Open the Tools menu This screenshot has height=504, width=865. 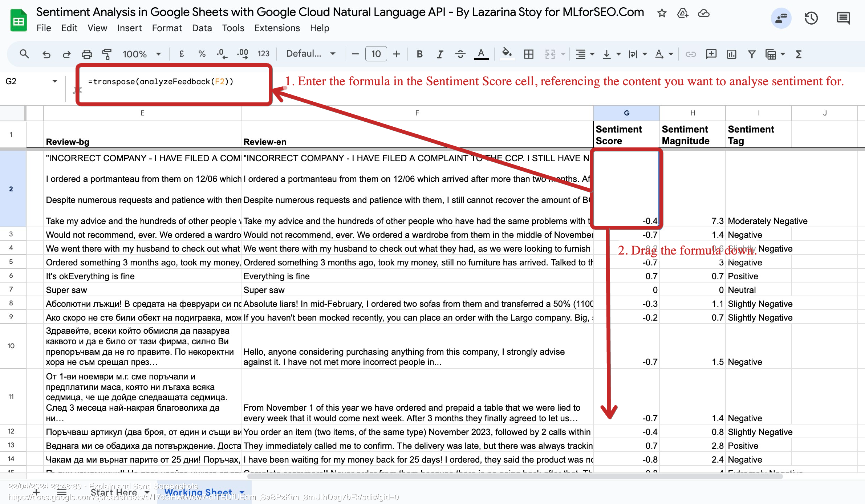point(233,28)
